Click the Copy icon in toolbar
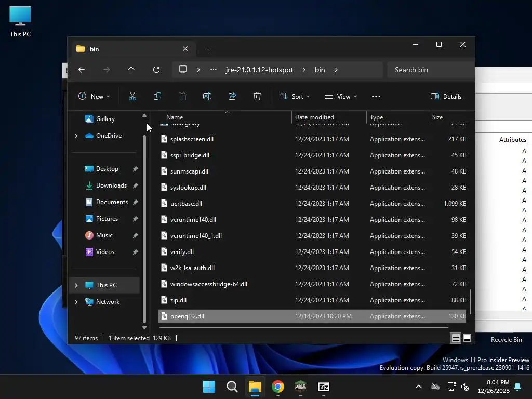 [x=157, y=96]
